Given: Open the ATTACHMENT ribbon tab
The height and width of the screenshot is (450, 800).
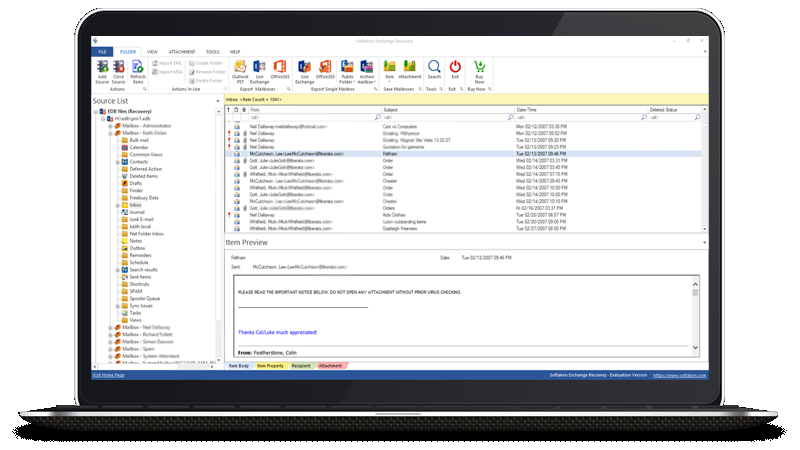Looking at the screenshot, I should [x=182, y=50].
